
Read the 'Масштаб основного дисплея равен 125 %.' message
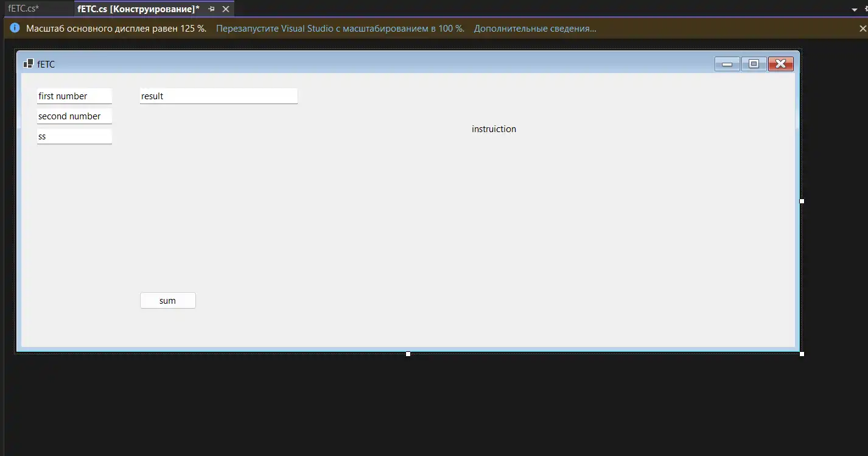tap(116, 29)
